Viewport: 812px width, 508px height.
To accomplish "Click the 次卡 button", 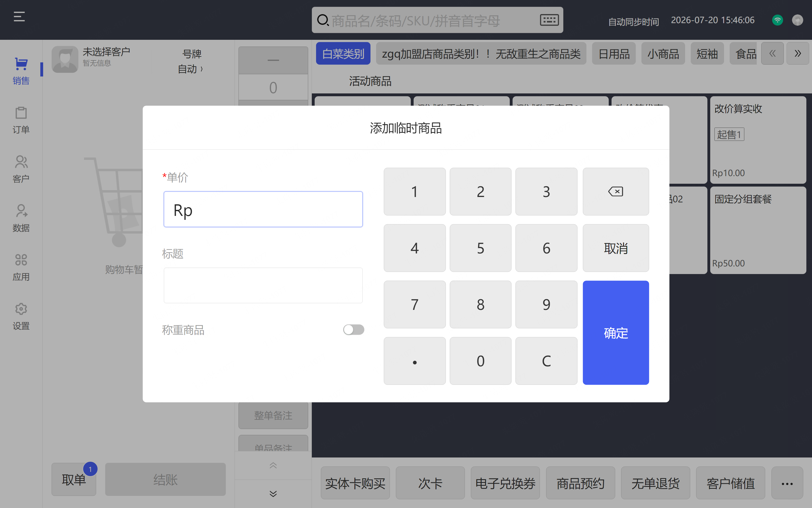I will (x=430, y=483).
